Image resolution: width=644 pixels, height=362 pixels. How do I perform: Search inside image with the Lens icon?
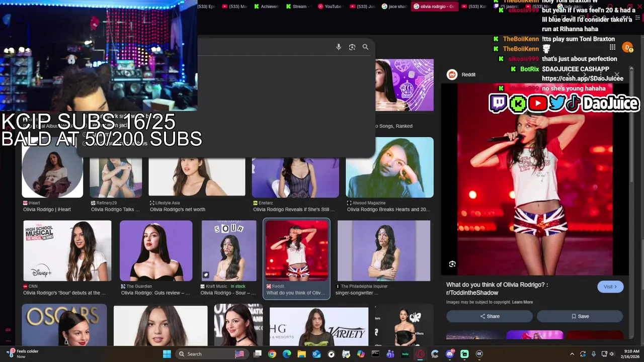(452, 264)
